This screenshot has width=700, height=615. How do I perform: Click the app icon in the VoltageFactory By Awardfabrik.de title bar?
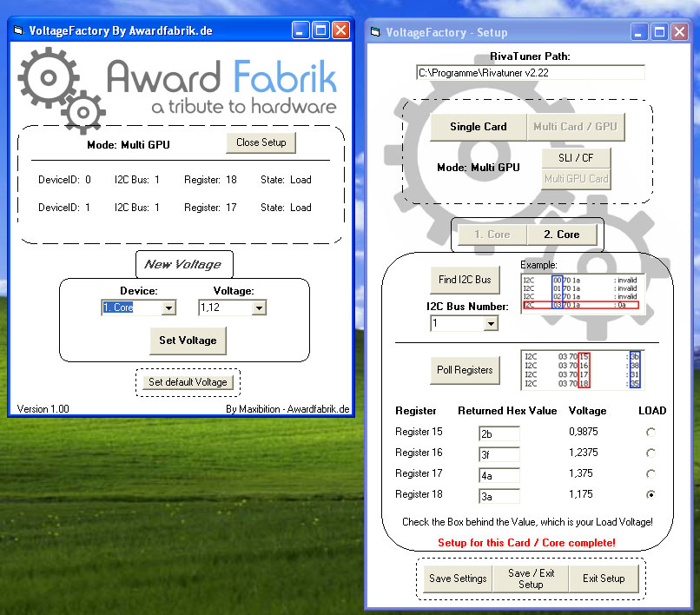click(18, 30)
